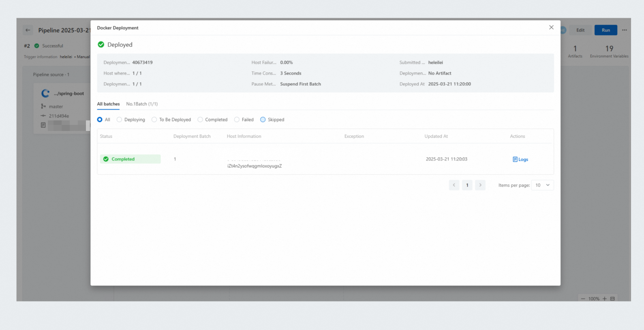Open Logs for the completed batch
The width and height of the screenshot is (644, 330).
[x=520, y=159]
